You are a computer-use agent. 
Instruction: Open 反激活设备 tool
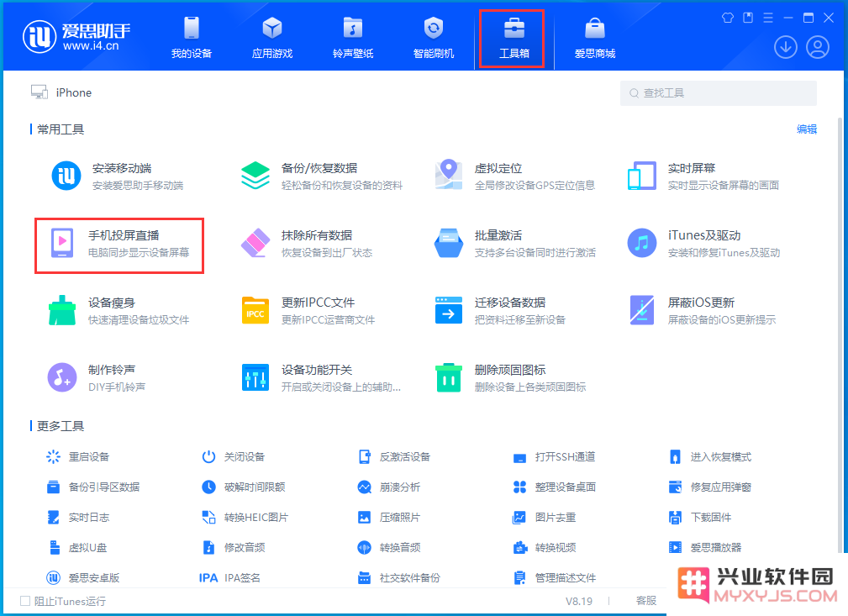(393, 457)
